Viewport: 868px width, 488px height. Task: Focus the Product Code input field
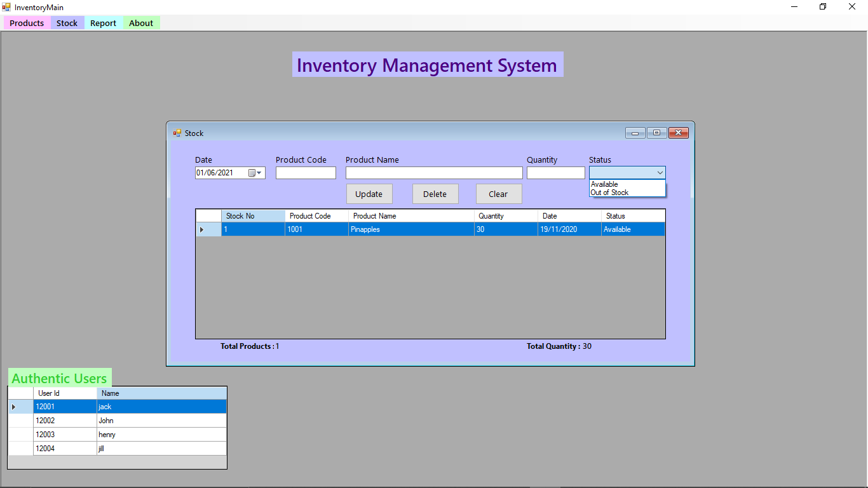[x=306, y=173]
